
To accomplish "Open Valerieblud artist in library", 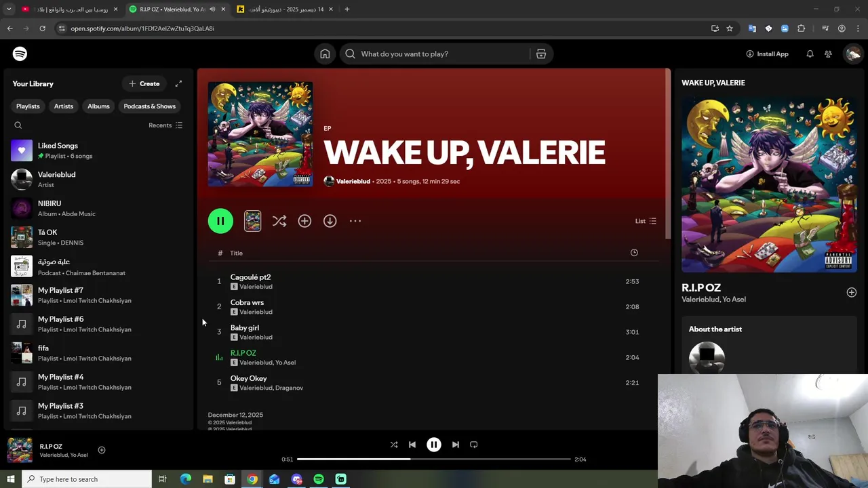I will (x=98, y=180).
